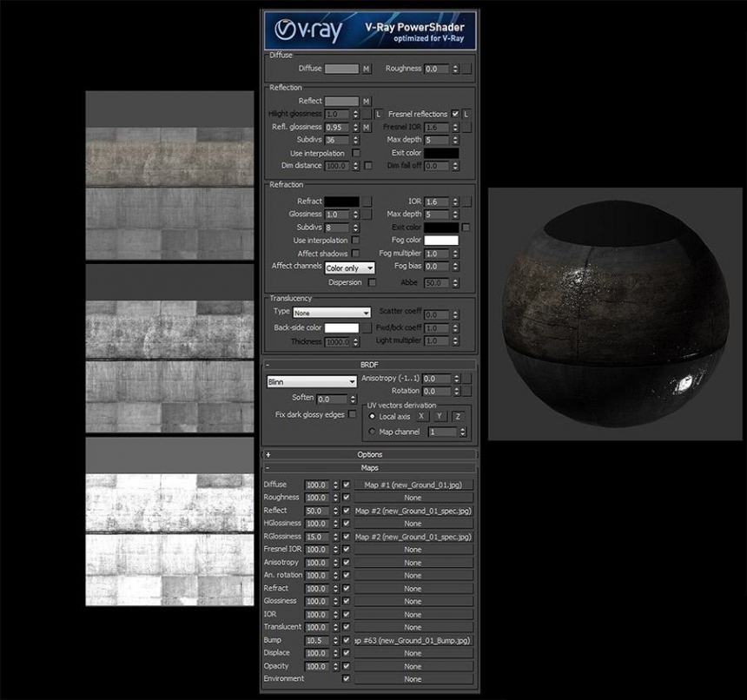Open Reflect map new_Ground_01_spec.jpg slot

[413, 511]
